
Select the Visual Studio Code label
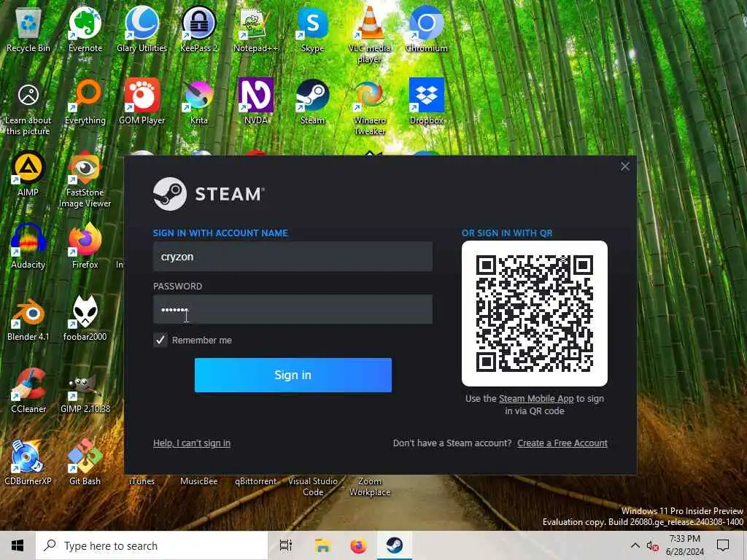click(x=312, y=486)
